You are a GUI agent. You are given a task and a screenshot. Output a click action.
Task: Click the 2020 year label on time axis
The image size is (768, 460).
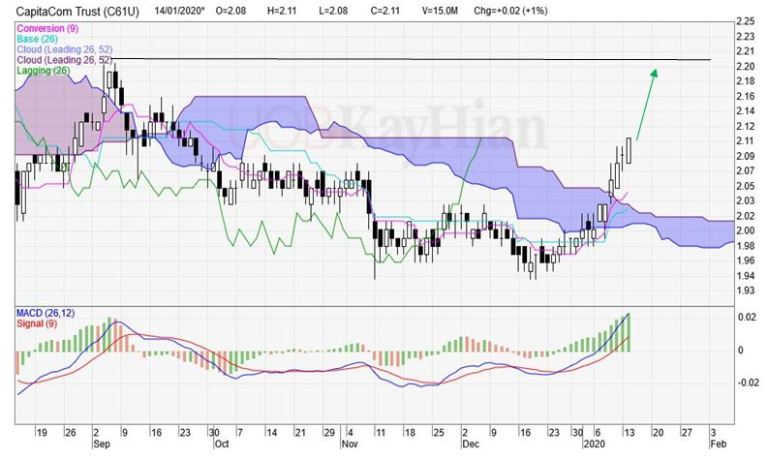594,444
